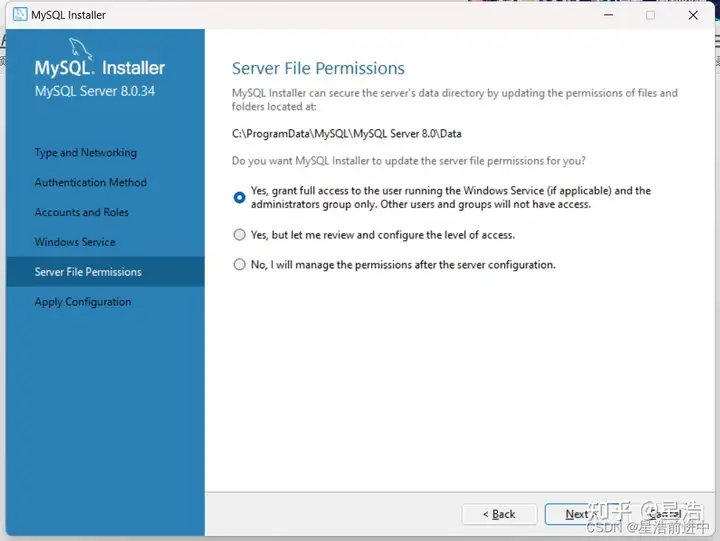Open the Apply Configuration step
720x541 pixels.
82,302
